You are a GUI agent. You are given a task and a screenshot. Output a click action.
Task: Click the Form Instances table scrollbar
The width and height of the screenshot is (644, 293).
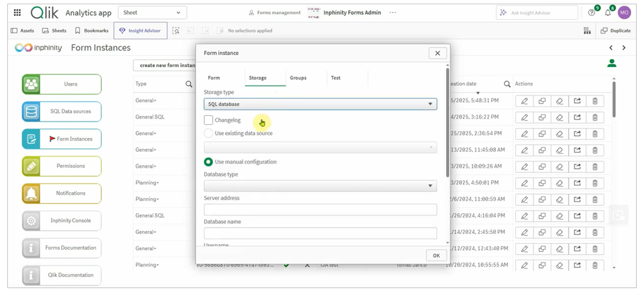pos(614,99)
